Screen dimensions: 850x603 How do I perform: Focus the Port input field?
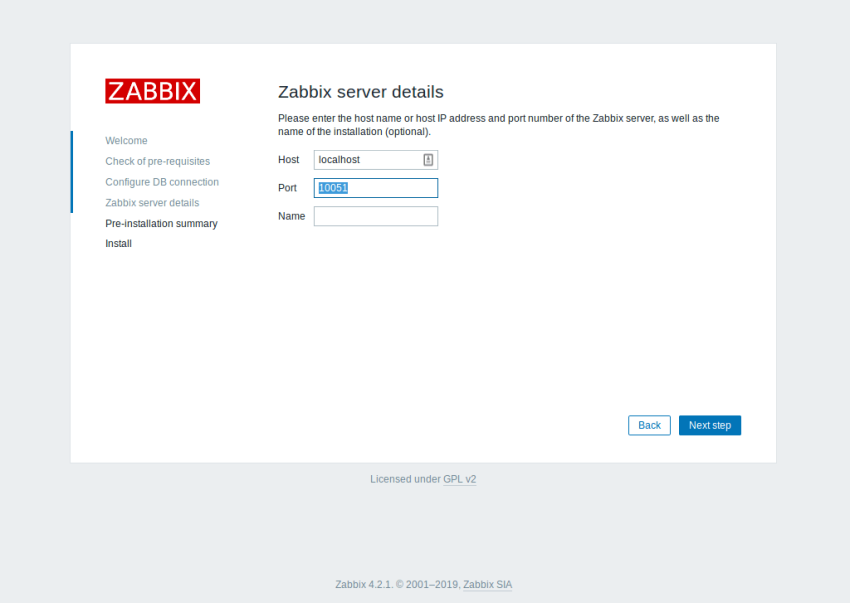376,188
